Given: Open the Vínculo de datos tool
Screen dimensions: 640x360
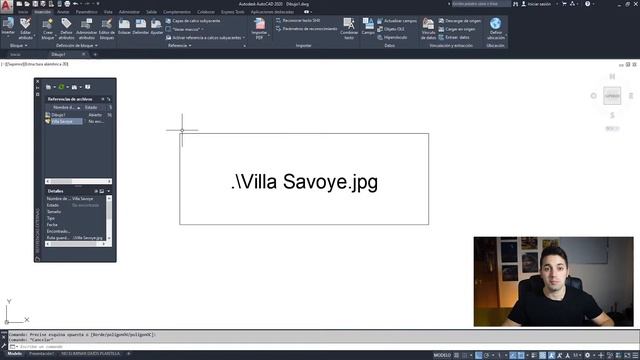Looking at the screenshot, I should click(x=428, y=29).
